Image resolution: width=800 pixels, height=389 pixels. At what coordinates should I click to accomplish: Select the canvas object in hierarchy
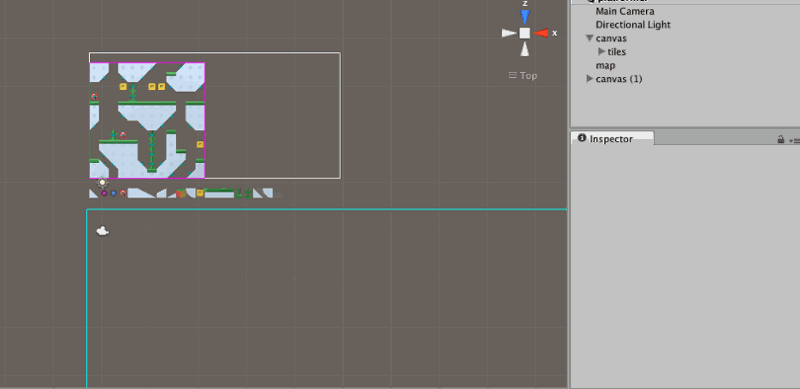coord(611,38)
